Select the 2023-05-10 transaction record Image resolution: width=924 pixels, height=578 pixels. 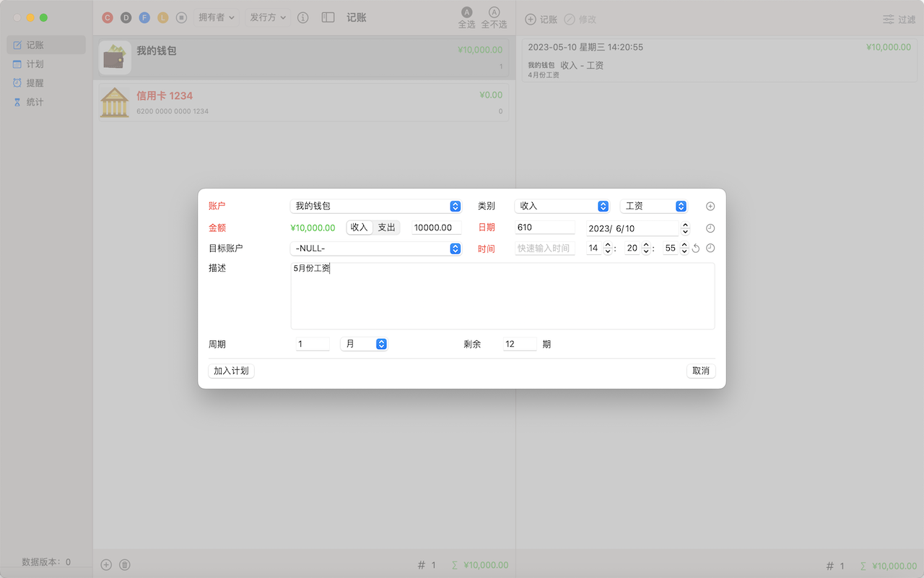(719, 60)
